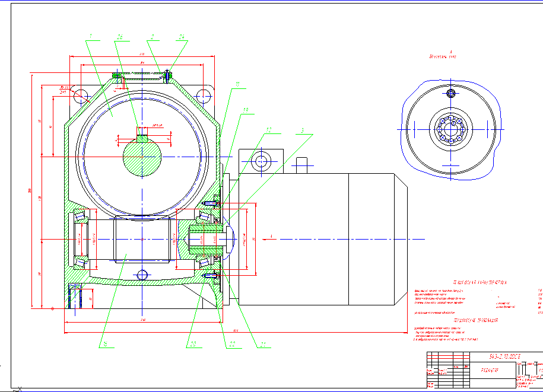Select the top-right mounting hole of housing
This screenshot has width=543, height=392.
[203, 95]
